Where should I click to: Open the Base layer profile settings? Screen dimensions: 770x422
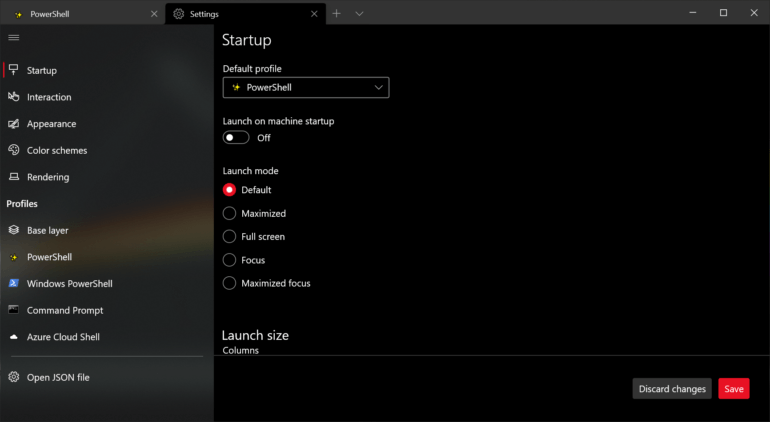107,230
